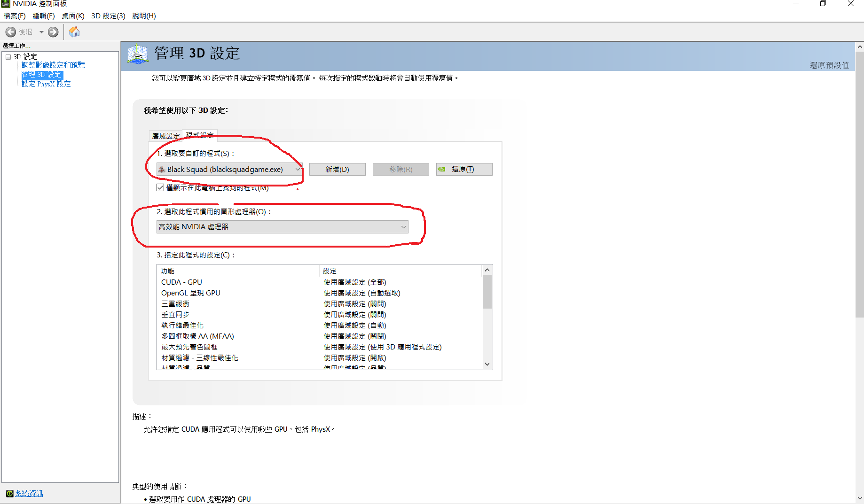The height and width of the screenshot is (504, 864).
Task: Select the 最大預先著色圖框 row
Action: [x=320, y=347]
